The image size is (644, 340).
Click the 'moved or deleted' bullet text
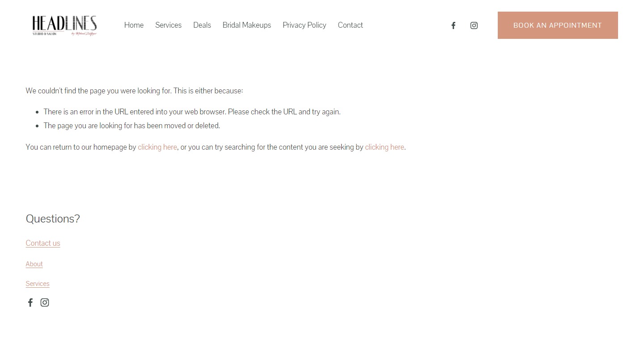click(131, 126)
